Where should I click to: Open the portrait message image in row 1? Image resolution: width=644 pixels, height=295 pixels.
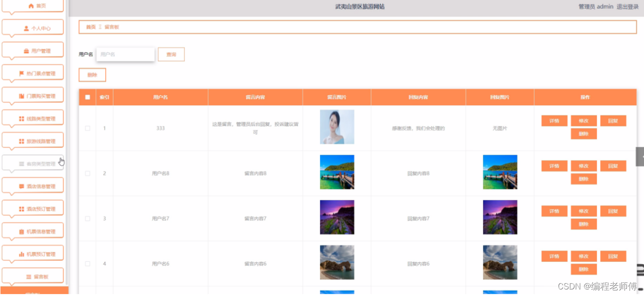tap(337, 127)
